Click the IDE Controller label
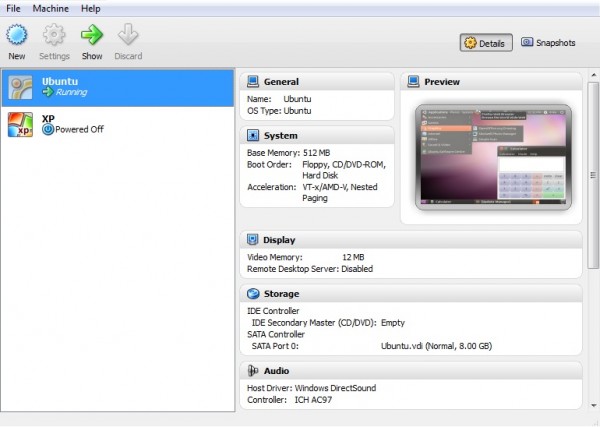This screenshot has width=600, height=427. tap(273, 311)
